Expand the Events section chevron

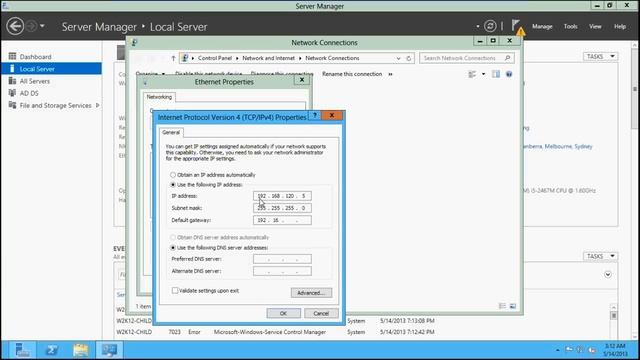pos(608,274)
